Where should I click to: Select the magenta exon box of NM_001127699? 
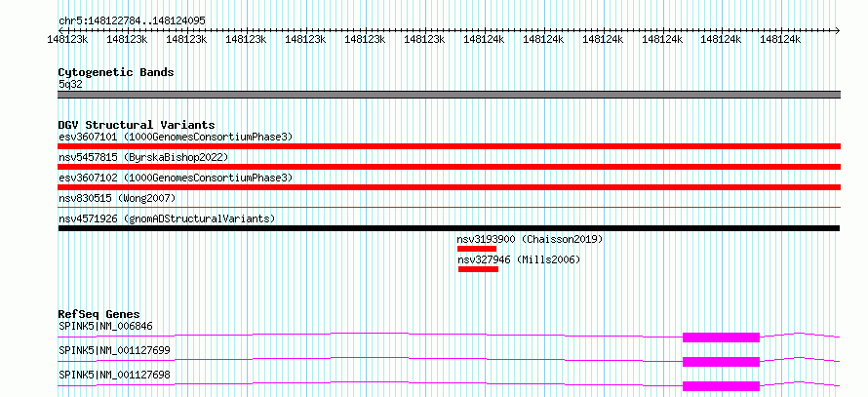pos(721,362)
